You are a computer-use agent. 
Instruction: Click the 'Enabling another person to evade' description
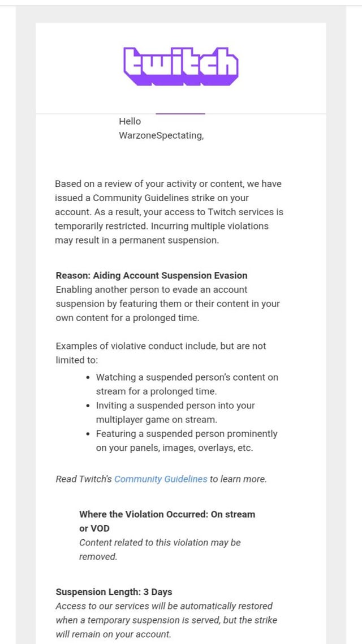(167, 304)
